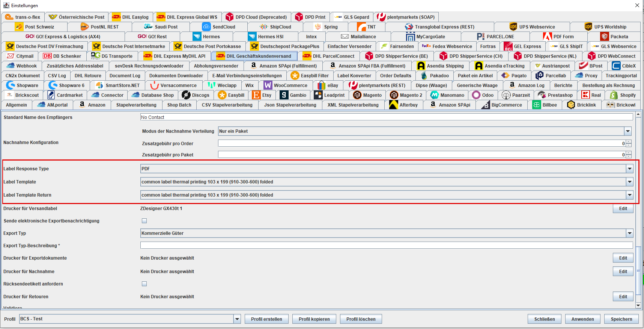The image size is (644, 329).
Task: Click the eBay shopping bag icon
Action: tap(322, 85)
